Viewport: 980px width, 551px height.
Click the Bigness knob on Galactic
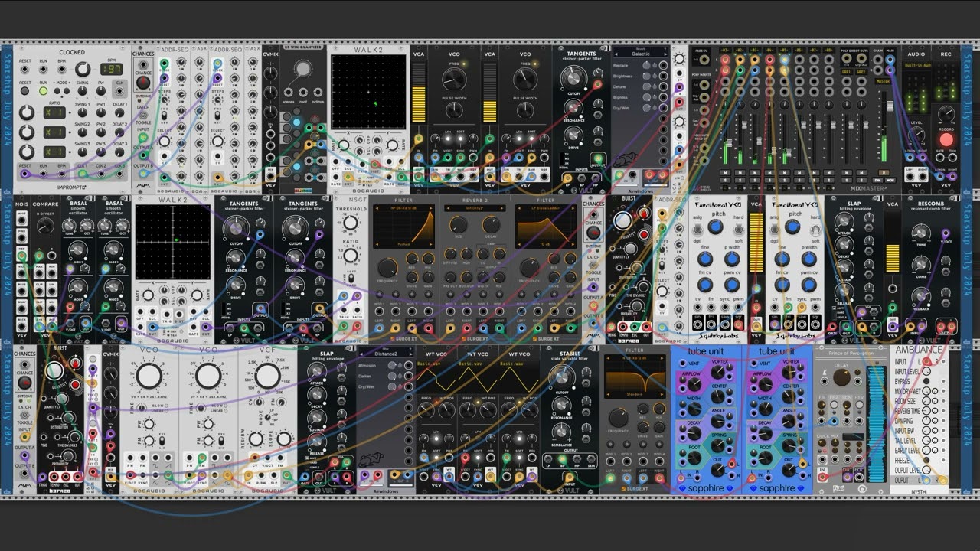tap(647, 98)
